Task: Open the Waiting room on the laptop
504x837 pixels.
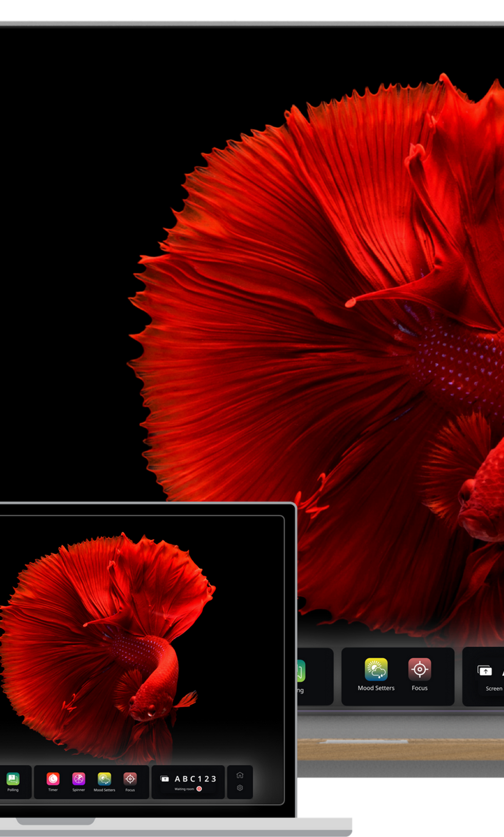Action: pyautogui.click(x=184, y=789)
